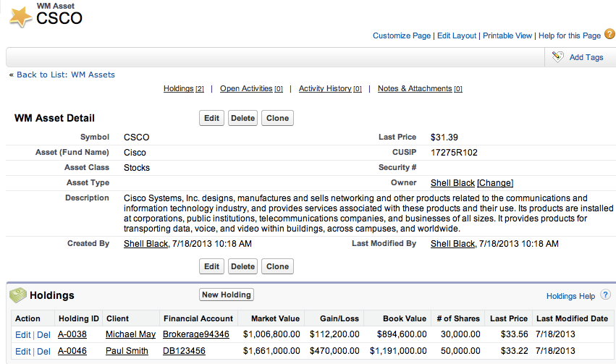Click the Holdings money stack icon
Image resolution: width=616 pixels, height=364 pixels.
(17, 295)
